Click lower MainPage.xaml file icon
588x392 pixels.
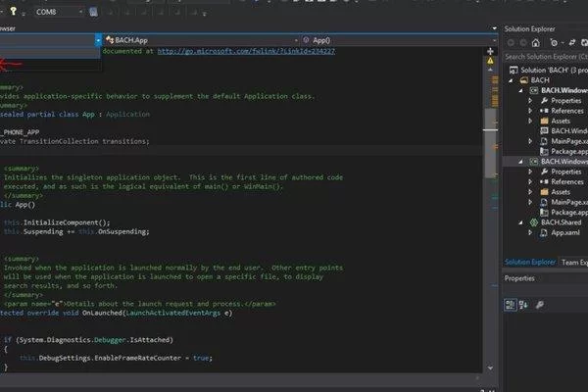[544, 202]
